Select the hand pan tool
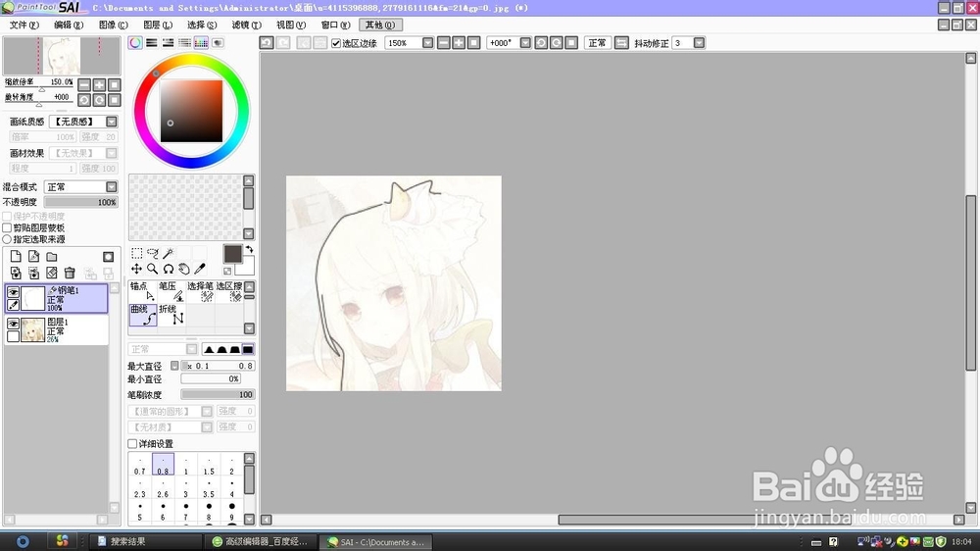The image size is (980, 551). 184,269
